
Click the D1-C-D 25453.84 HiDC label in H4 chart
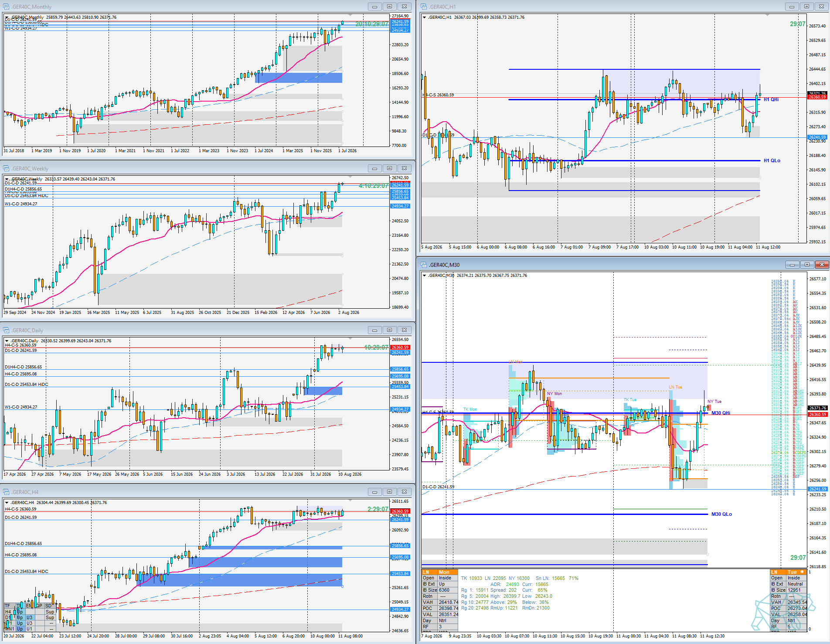pos(27,571)
